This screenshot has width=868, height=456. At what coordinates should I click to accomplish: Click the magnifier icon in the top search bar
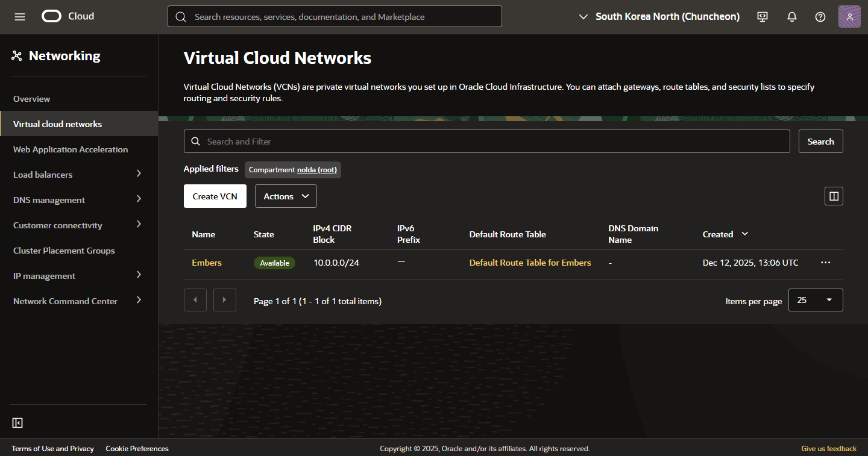click(181, 17)
